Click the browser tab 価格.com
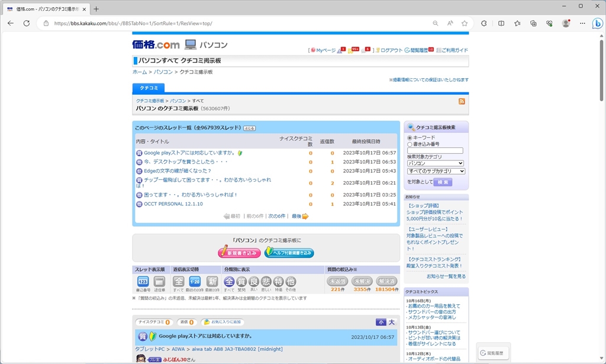 [47, 9]
